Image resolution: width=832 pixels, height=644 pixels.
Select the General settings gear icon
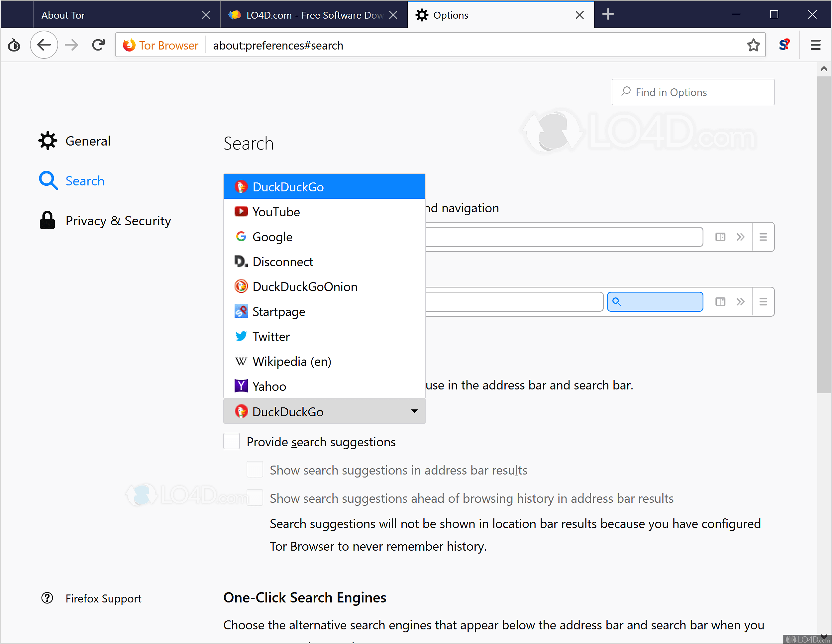pos(48,140)
